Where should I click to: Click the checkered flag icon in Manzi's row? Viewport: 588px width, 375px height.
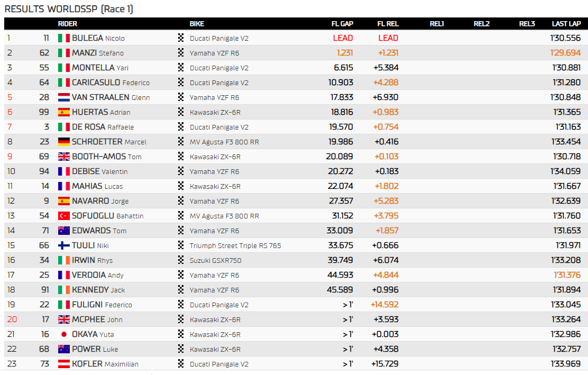[x=181, y=53]
